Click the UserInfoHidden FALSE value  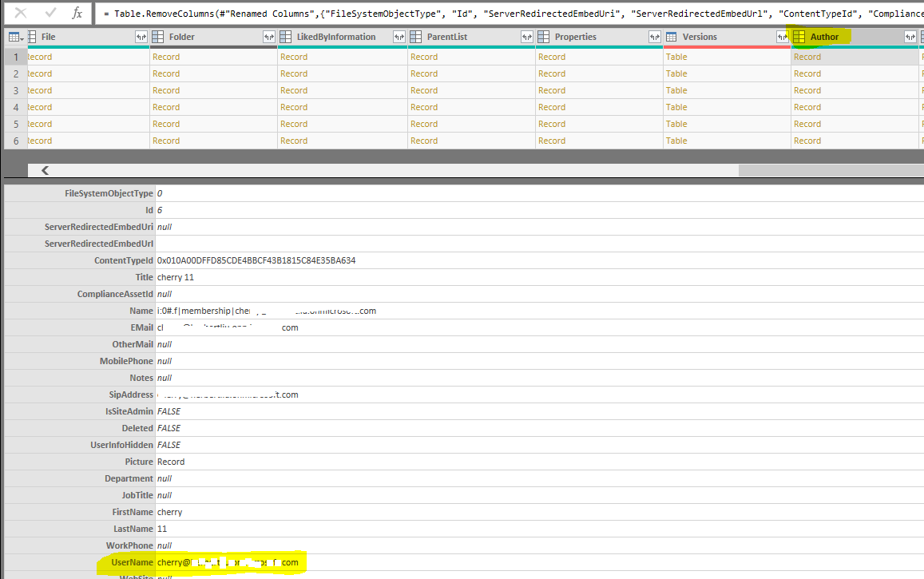pos(169,446)
